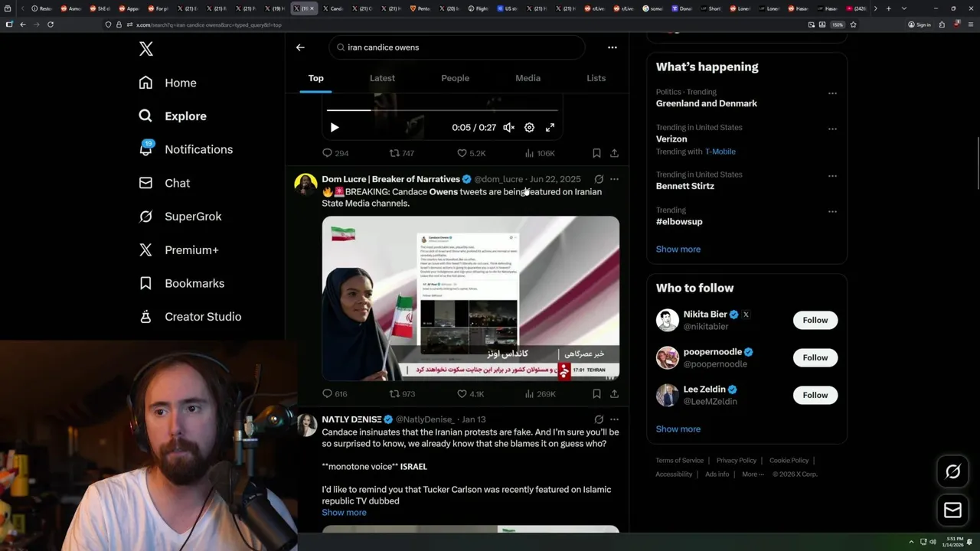View Dom Lucre post analytics 269K

tap(540, 394)
